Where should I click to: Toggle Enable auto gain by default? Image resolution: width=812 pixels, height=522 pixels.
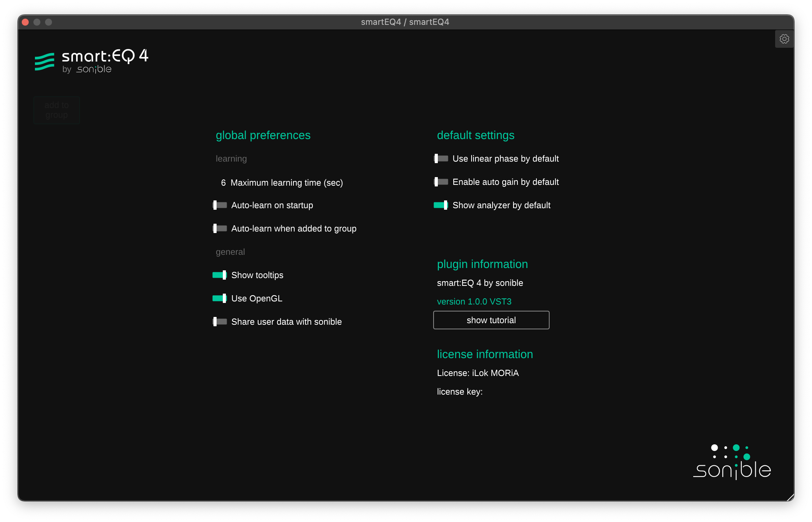click(x=441, y=182)
